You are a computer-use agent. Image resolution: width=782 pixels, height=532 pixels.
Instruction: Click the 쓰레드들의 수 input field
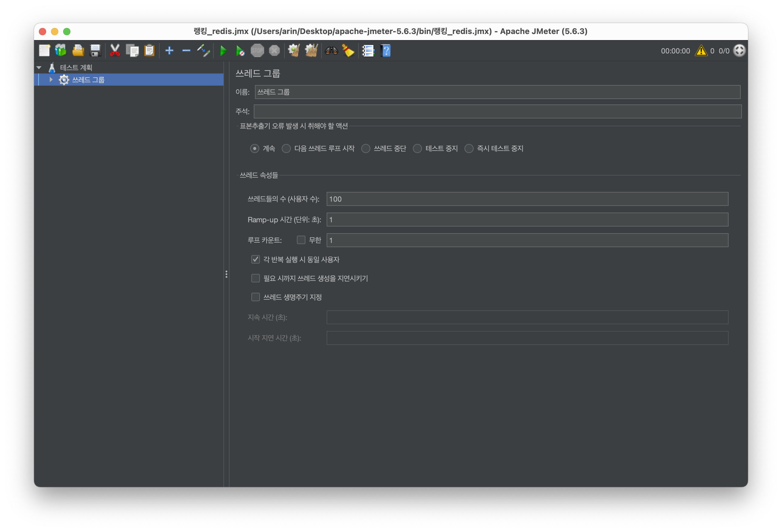tap(527, 199)
